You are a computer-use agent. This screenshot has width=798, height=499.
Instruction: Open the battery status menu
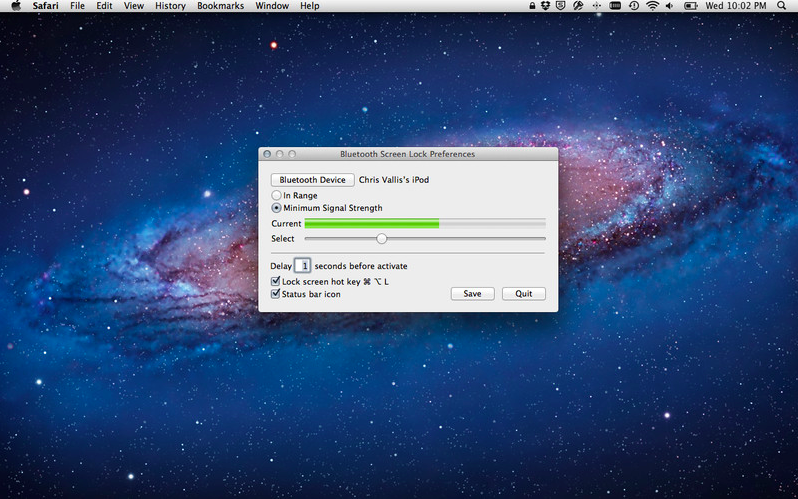[x=691, y=6]
